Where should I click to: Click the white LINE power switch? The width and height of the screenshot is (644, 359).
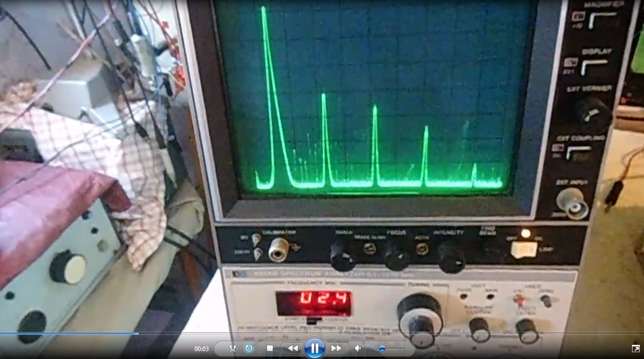point(524,250)
